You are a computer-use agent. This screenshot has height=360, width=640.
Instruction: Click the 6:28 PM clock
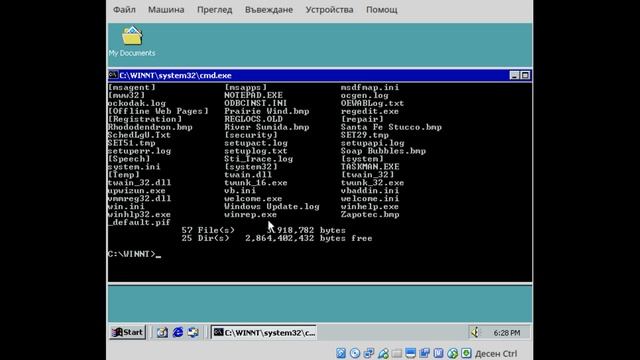click(x=507, y=333)
